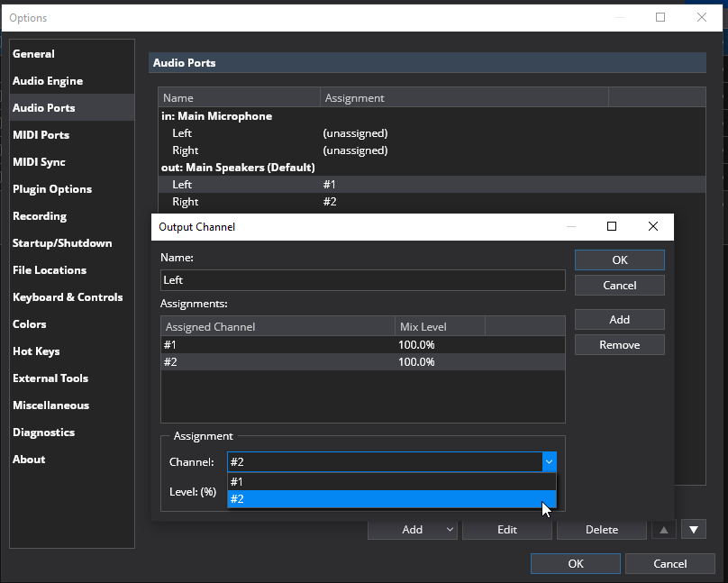The height and width of the screenshot is (583, 728).
Task: Open the General options page
Action: (72, 54)
